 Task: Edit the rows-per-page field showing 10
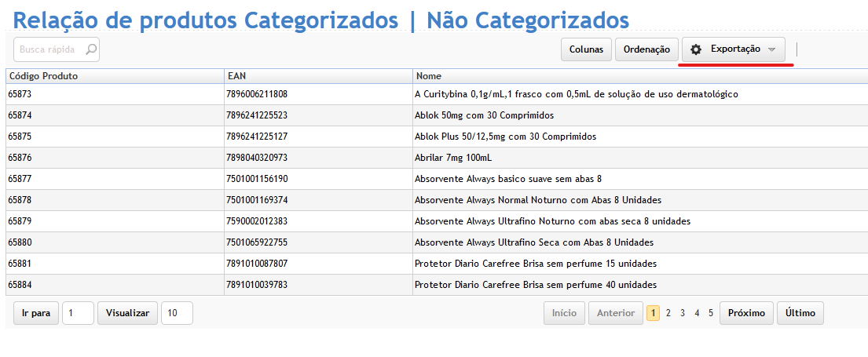click(177, 313)
